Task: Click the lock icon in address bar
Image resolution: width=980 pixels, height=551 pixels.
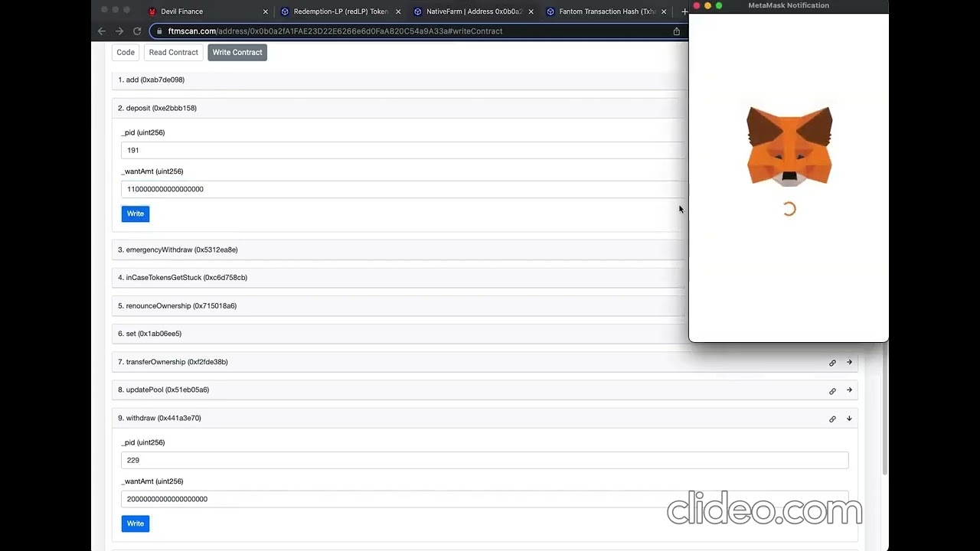Action: [x=159, y=31]
